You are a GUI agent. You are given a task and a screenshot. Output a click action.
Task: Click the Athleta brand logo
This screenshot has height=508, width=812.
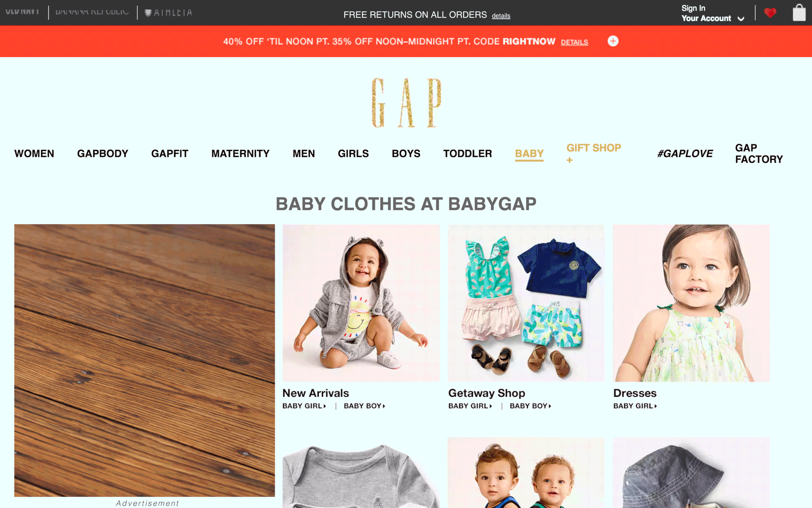(168, 12)
